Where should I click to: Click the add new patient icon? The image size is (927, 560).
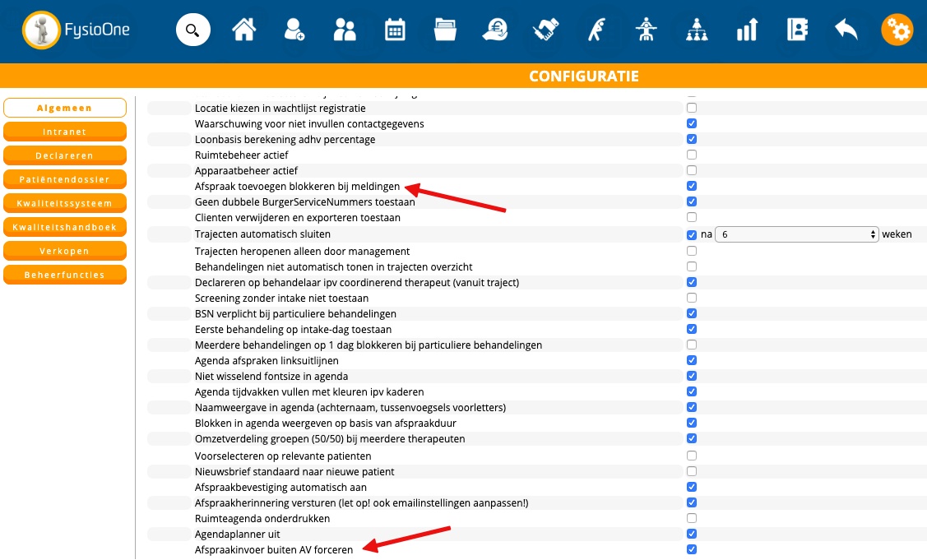[294, 31]
